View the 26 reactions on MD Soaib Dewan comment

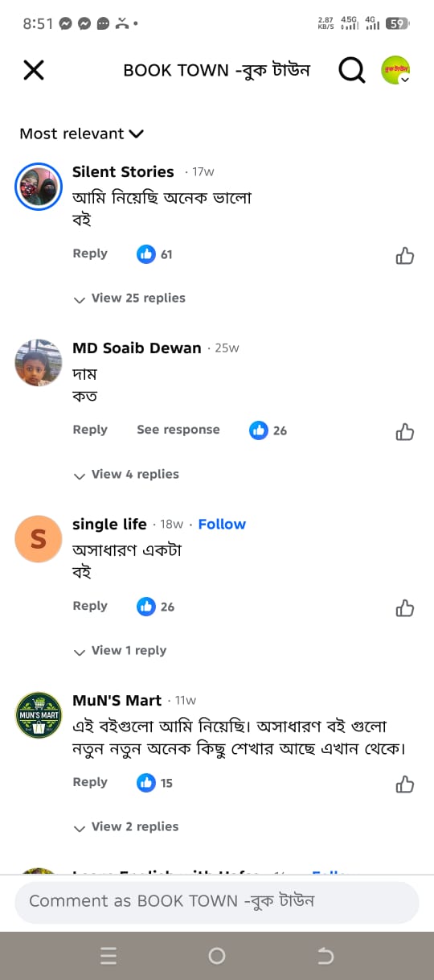coord(268,430)
